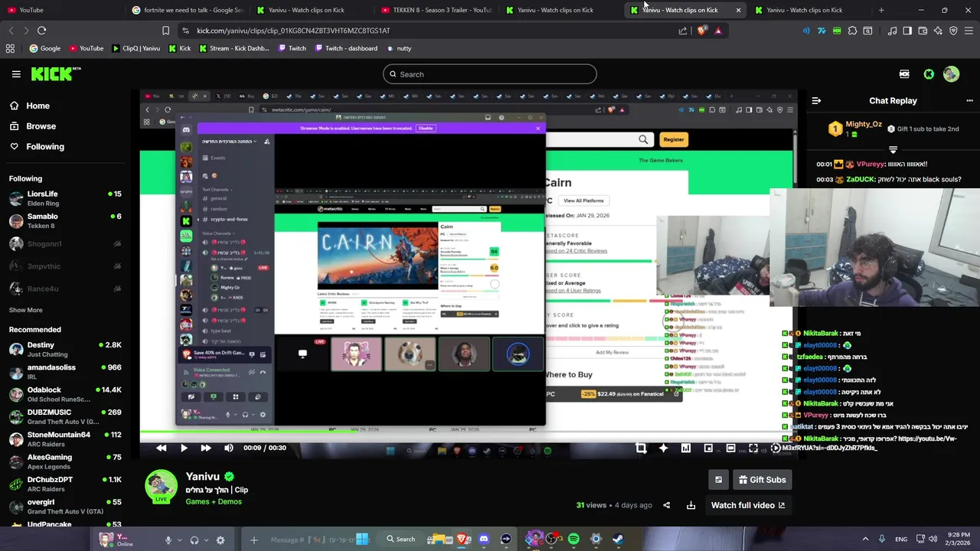
Task: Enter fullscreen in the clip player
Action: (x=753, y=448)
